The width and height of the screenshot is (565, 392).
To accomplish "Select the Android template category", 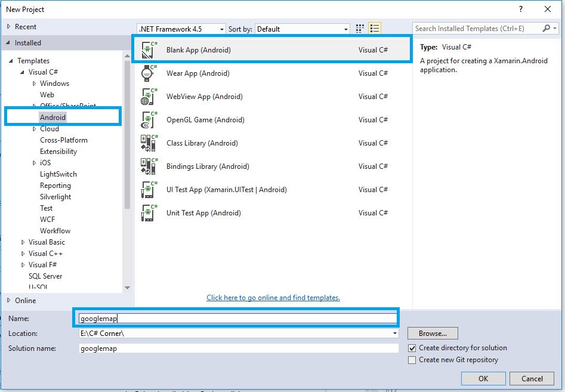I will pos(53,117).
